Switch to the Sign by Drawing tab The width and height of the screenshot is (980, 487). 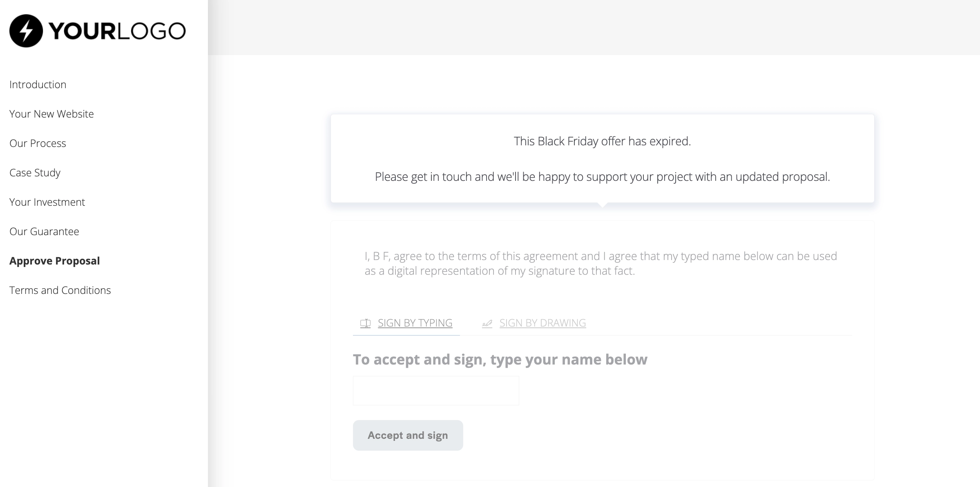(x=542, y=323)
